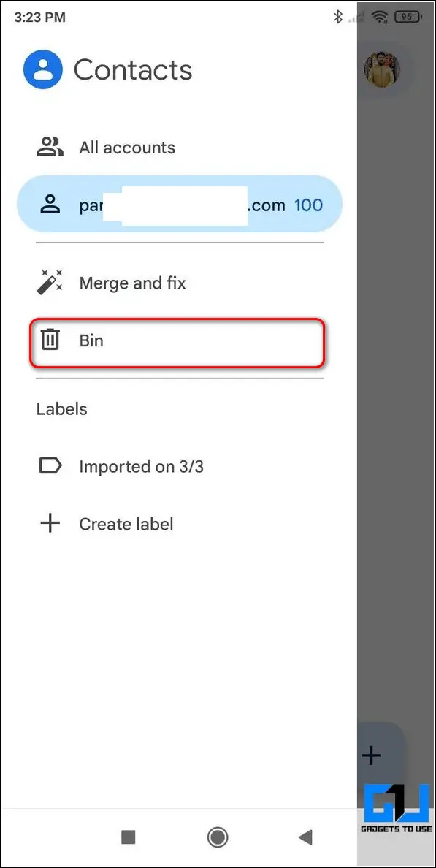Tap the blue Contacts app logo
The height and width of the screenshot is (868, 436).
coord(42,69)
